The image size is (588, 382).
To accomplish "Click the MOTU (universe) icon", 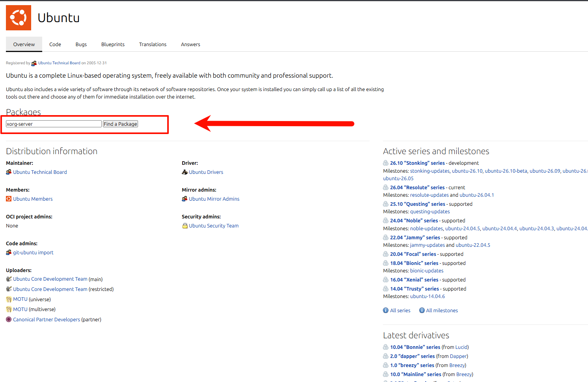I will tap(9, 299).
